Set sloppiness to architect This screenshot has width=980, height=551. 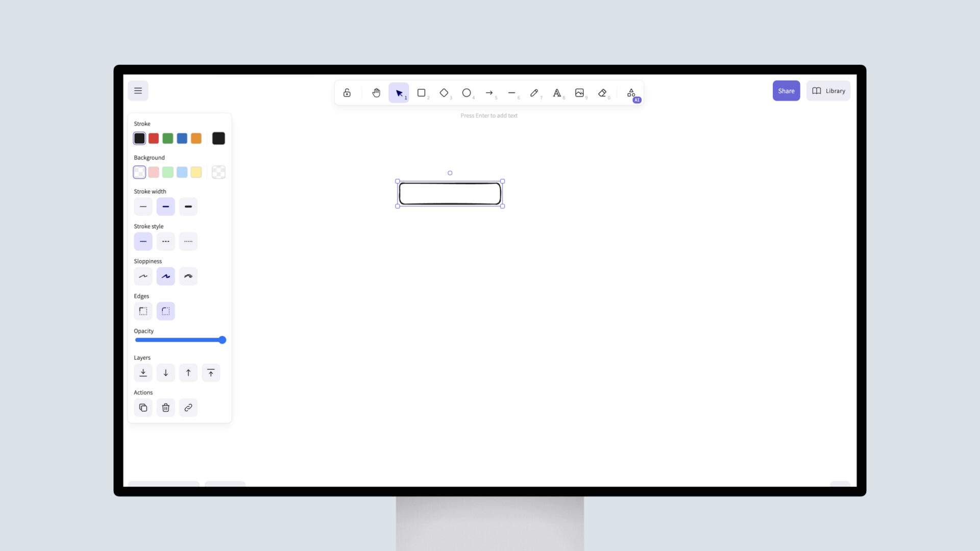[143, 276]
